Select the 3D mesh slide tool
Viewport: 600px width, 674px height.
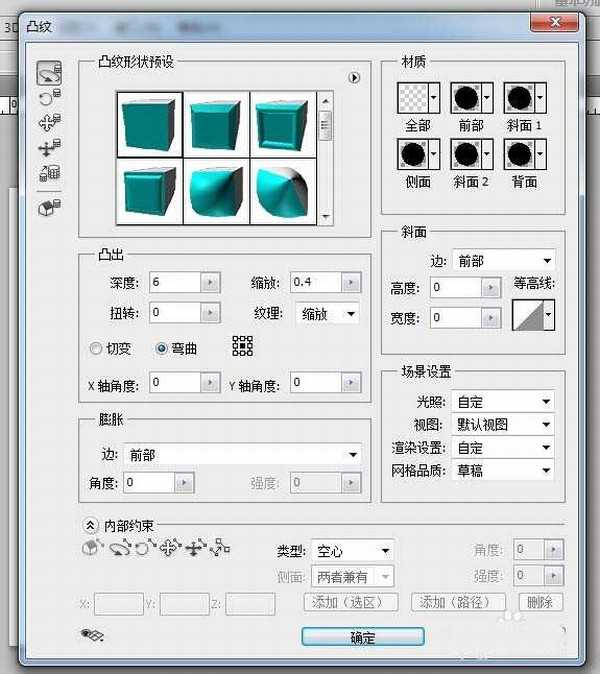point(49,148)
